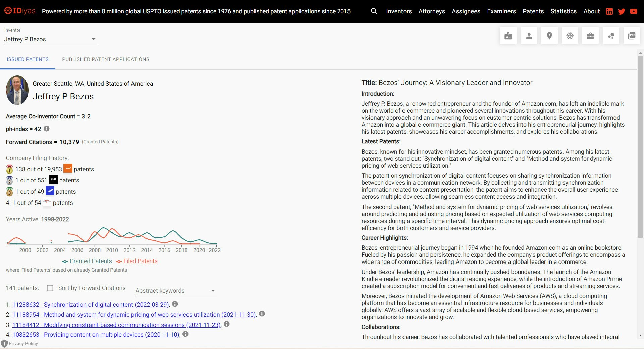Click the scrollbar down arrow

(x=640, y=336)
